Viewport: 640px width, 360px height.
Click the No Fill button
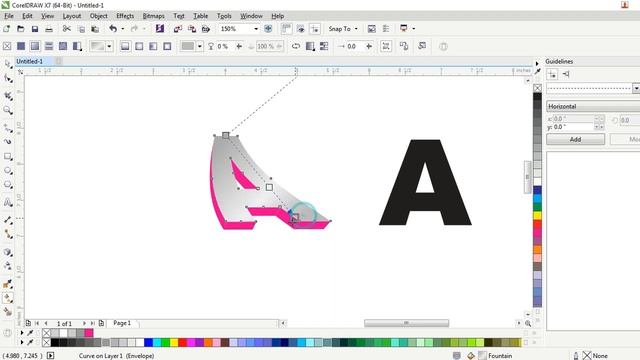coord(7,46)
